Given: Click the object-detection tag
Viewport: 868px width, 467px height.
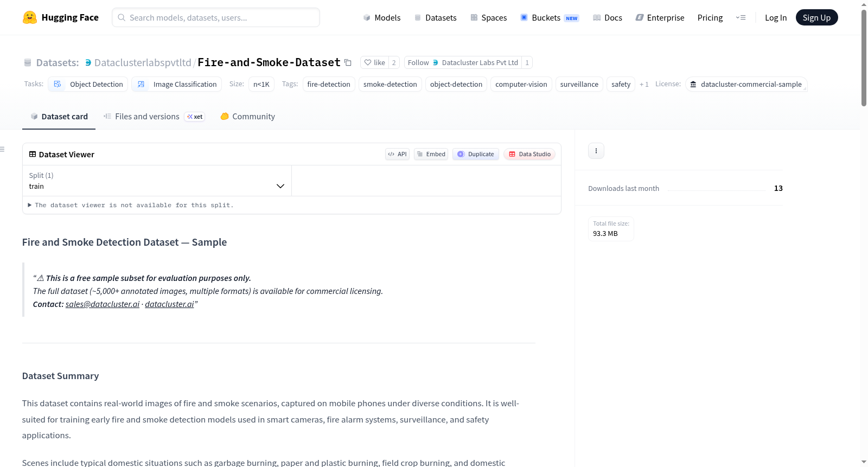Looking at the screenshot, I should pos(456,84).
